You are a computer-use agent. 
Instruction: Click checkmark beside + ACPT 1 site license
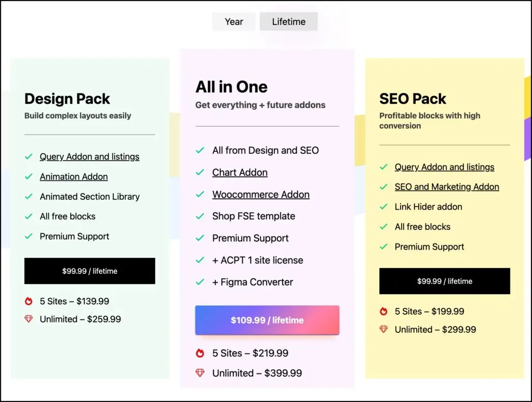coord(200,260)
